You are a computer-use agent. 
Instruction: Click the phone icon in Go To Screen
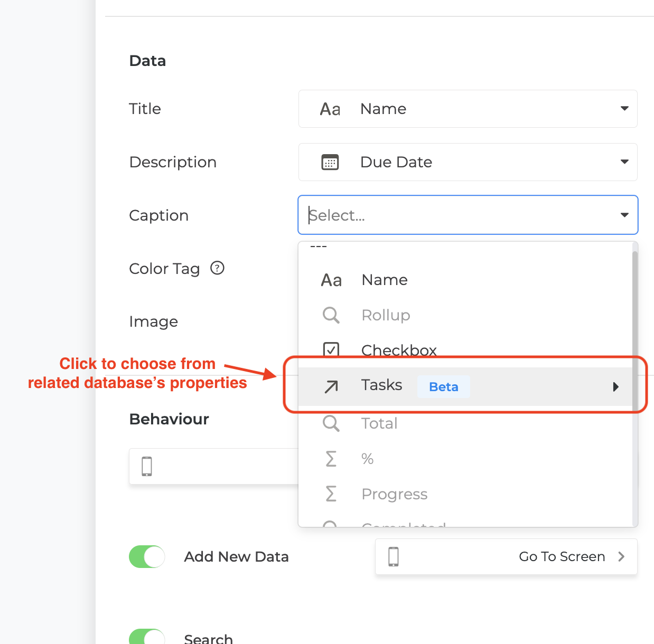click(x=394, y=556)
